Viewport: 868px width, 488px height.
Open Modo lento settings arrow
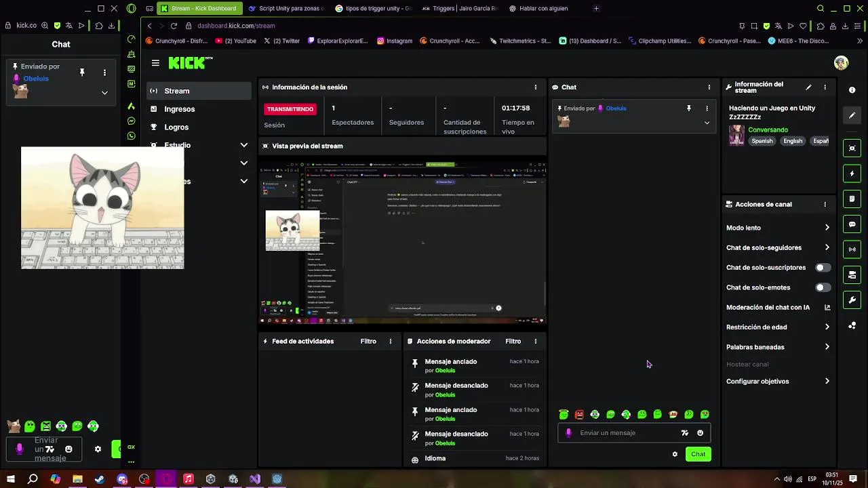827,228
